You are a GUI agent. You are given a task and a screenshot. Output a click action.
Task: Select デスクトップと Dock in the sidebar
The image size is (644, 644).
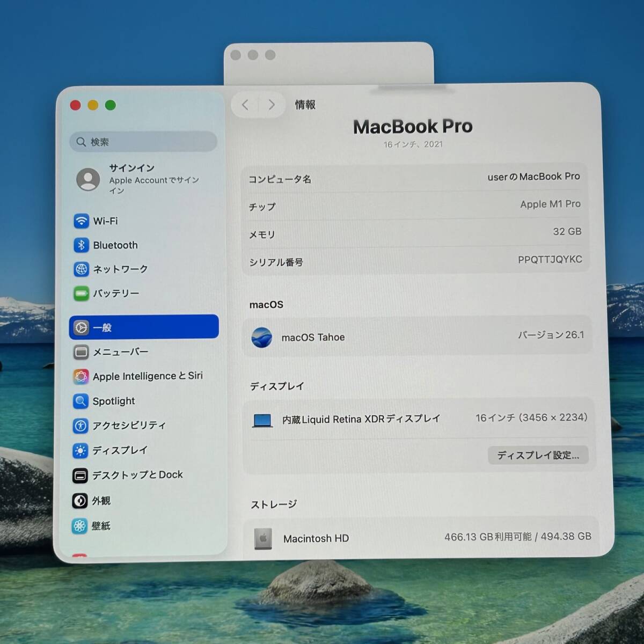click(144, 475)
